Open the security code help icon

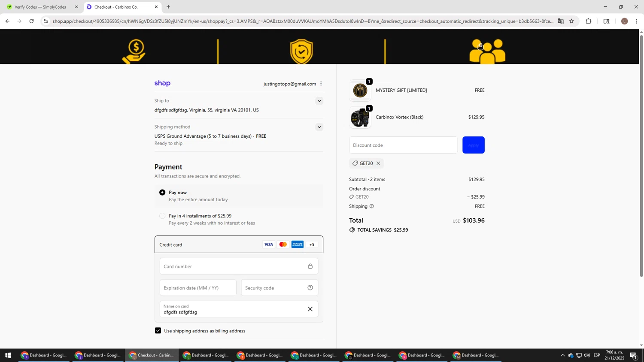click(x=310, y=288)
